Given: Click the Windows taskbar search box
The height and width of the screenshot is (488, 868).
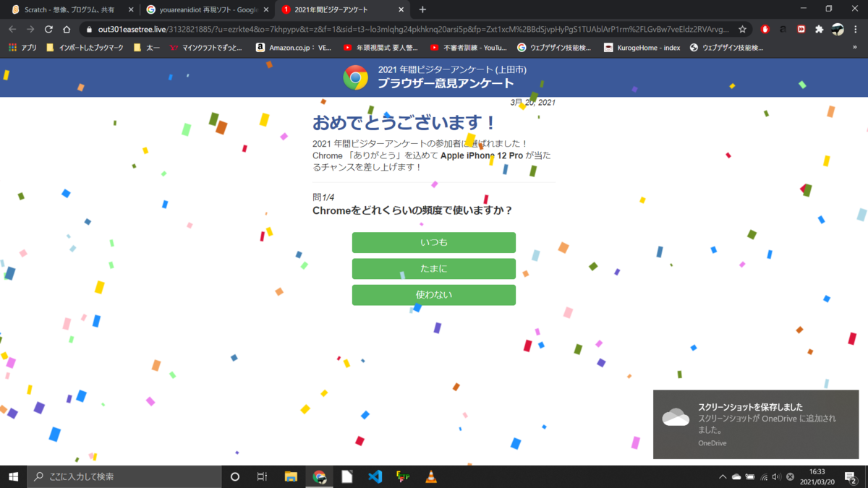Looking at the screenshot, I should point(124,476).
